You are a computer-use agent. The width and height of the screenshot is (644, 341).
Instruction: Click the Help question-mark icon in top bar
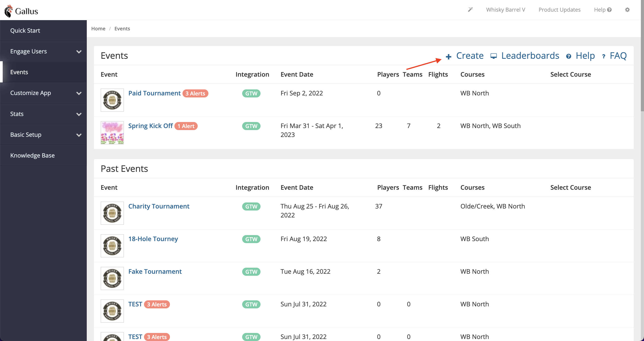click(x=609, y=10)
